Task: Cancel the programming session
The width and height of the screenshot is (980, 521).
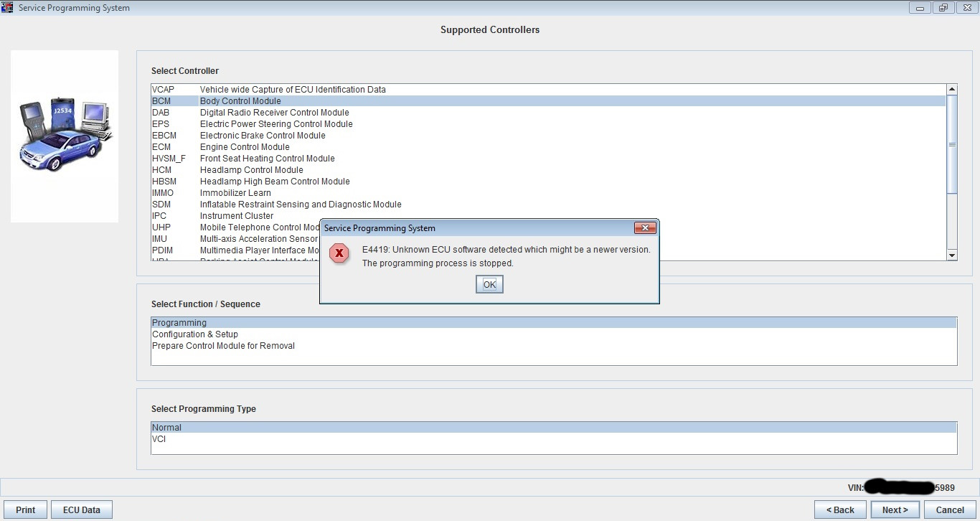Action: [950, 510]
